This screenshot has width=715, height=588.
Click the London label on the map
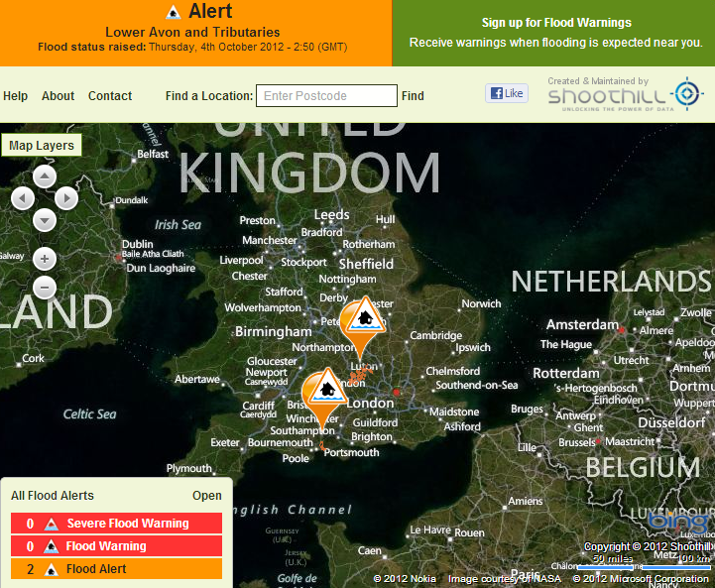tap(370, 403)
